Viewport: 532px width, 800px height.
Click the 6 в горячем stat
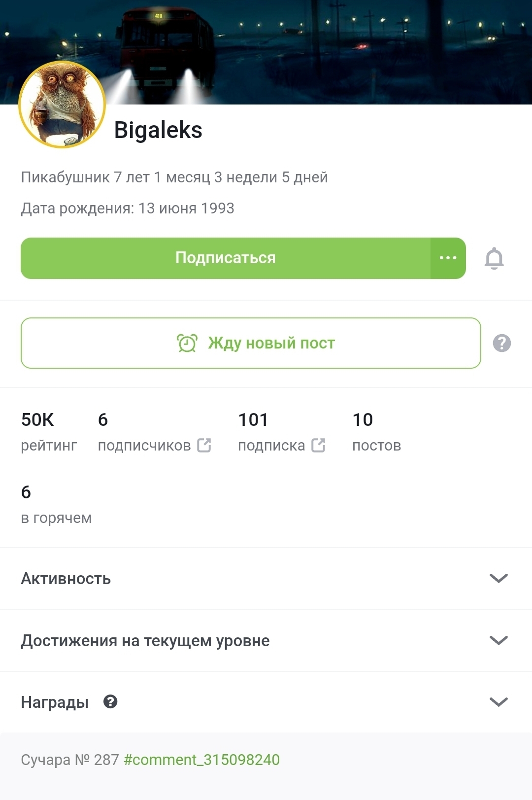coord(56,504)
